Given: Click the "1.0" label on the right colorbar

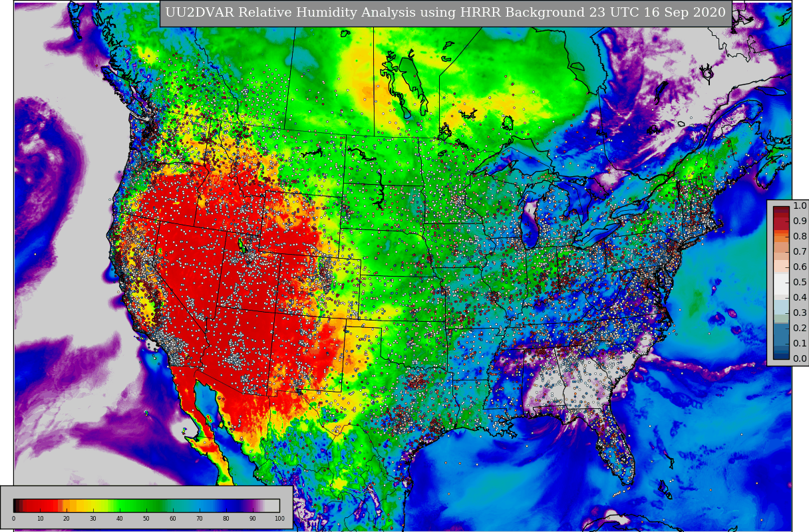Looking at the screenshot, I should [799, 206].
